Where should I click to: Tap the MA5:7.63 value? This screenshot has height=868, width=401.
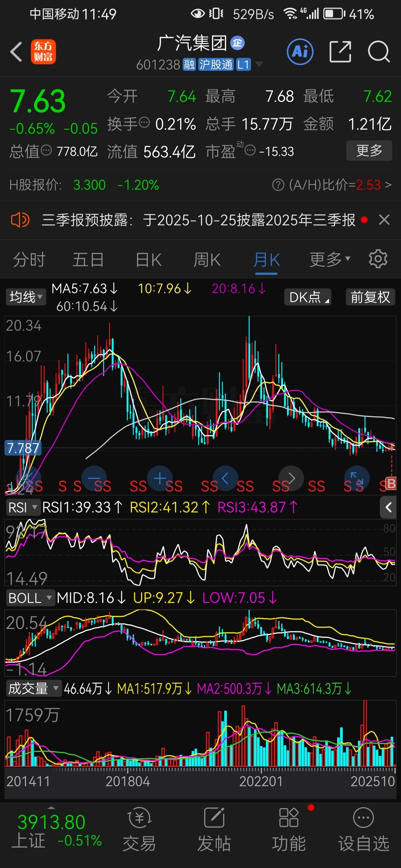click(84, 288)
